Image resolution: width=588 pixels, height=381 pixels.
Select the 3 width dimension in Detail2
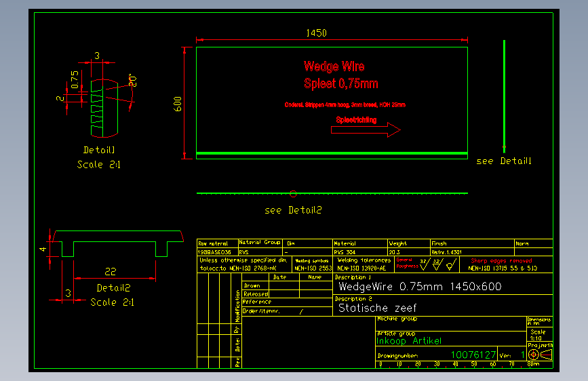[68, 294]
